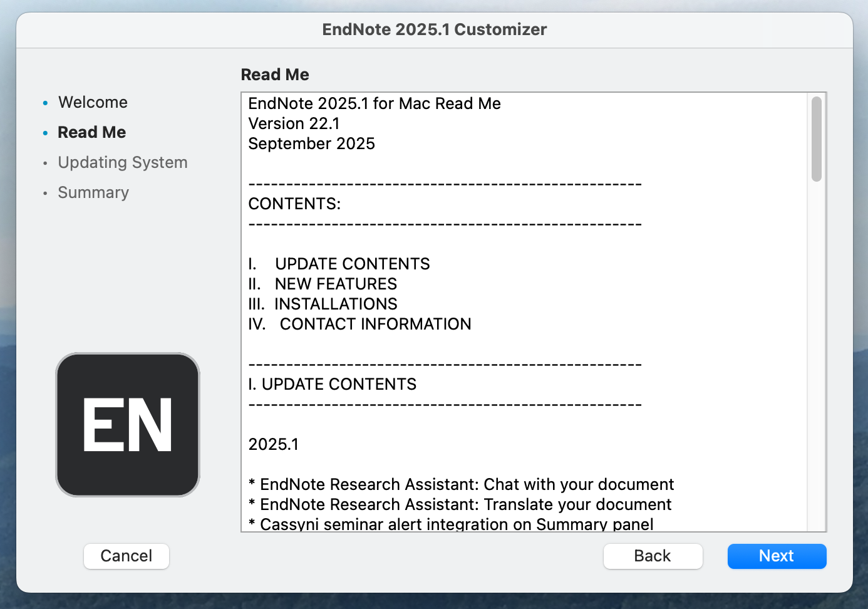Click the Summary step in sidebar
The image size is (868, 609).
tap(93, 192)
